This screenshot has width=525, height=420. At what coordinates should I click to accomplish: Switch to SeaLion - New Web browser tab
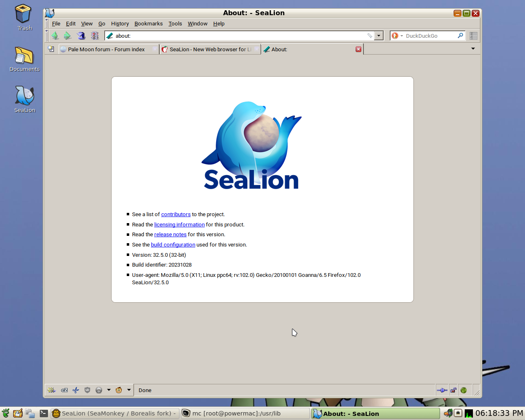pos(210,49)
